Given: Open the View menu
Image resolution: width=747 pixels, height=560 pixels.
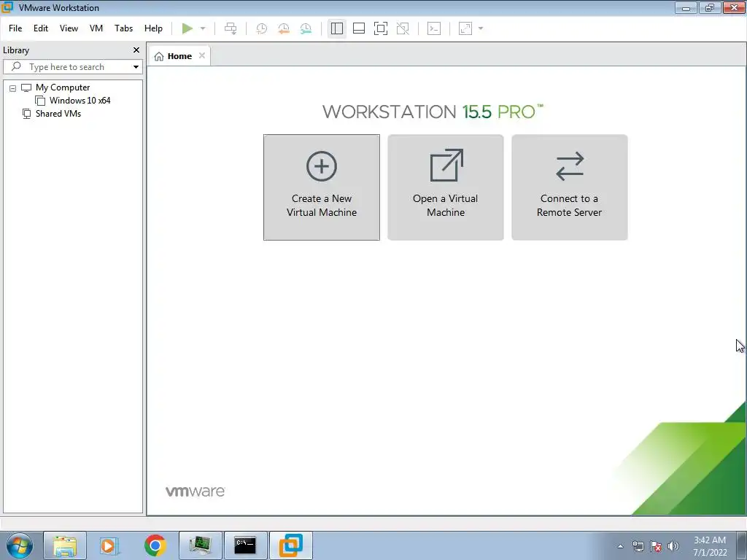Looking at the screenshot, I should tap(69, 28).
